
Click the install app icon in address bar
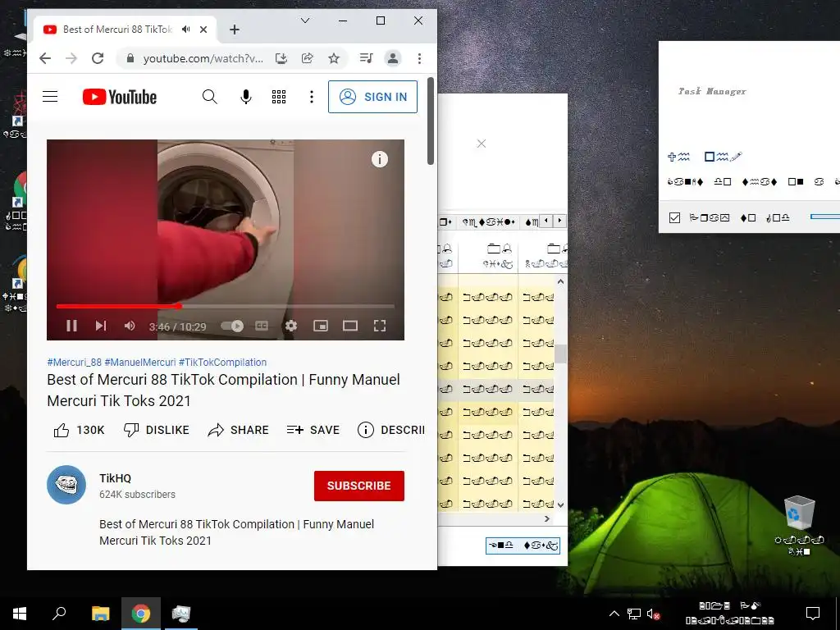pyautogui.click(x=281, y=58)
